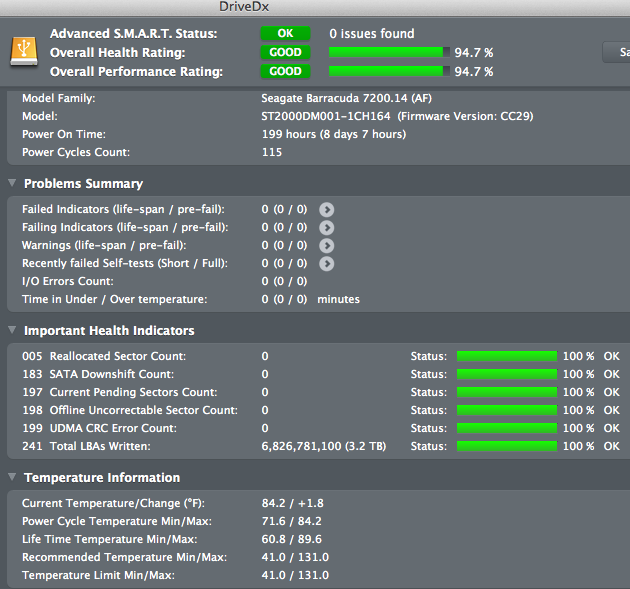The width and height of the screenshot is (630, 589).
Task: Click the GOOD badge for Overall Health Rating
Action: (x=285, y=52)
